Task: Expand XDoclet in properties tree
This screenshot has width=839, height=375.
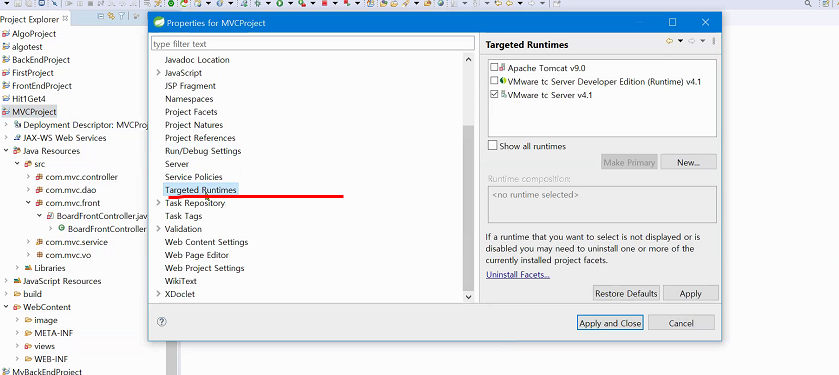Action: click(158, 294)
